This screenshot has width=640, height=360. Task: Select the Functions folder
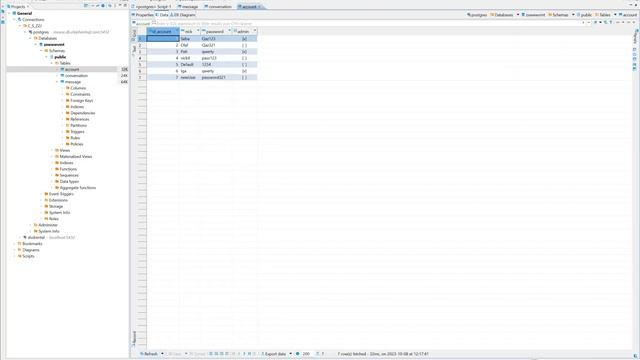68,169
